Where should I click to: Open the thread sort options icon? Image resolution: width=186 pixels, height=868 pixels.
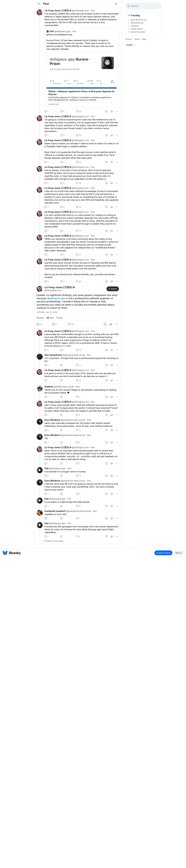point(116,4)
